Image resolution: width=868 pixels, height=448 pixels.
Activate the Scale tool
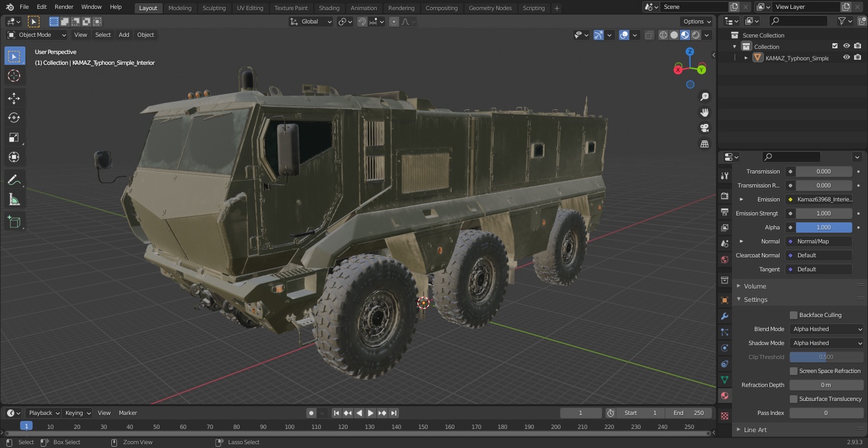(14, 137)
